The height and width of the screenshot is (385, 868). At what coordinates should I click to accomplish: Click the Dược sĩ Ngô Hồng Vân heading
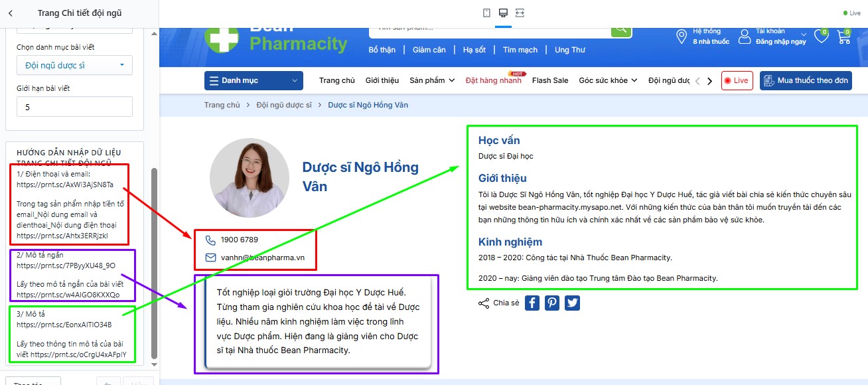click(360, 177)
